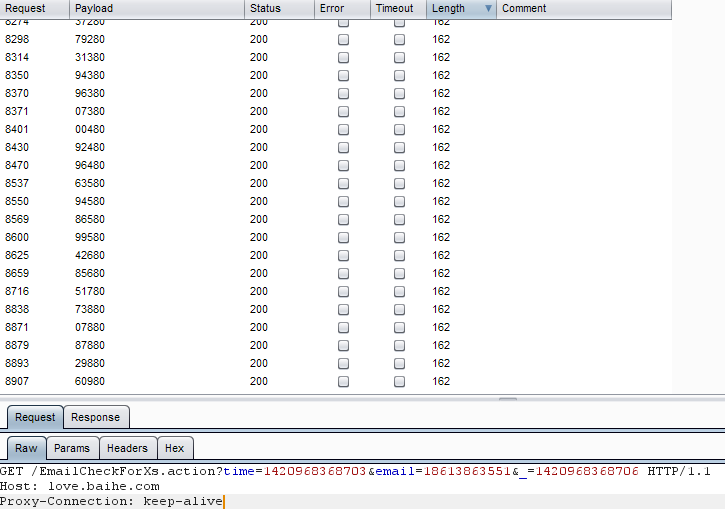Click the Request column header

pos(35,9)
